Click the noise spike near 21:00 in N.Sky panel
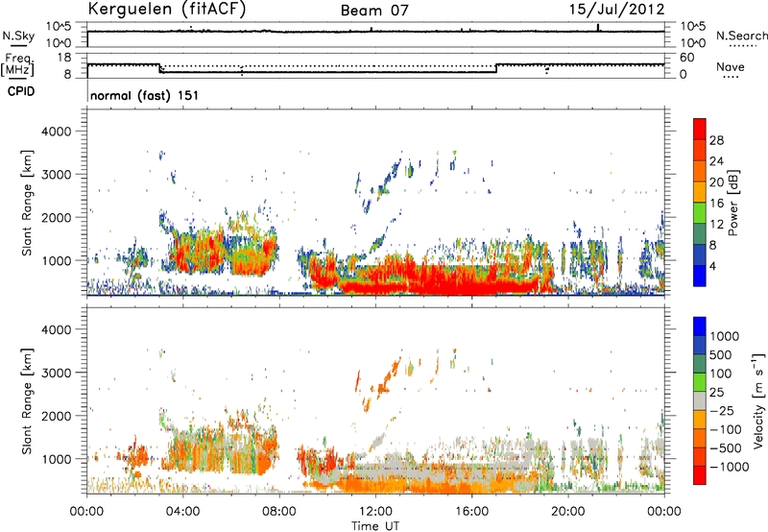Viewport: 768px width, 532px height. coord(598,28)
